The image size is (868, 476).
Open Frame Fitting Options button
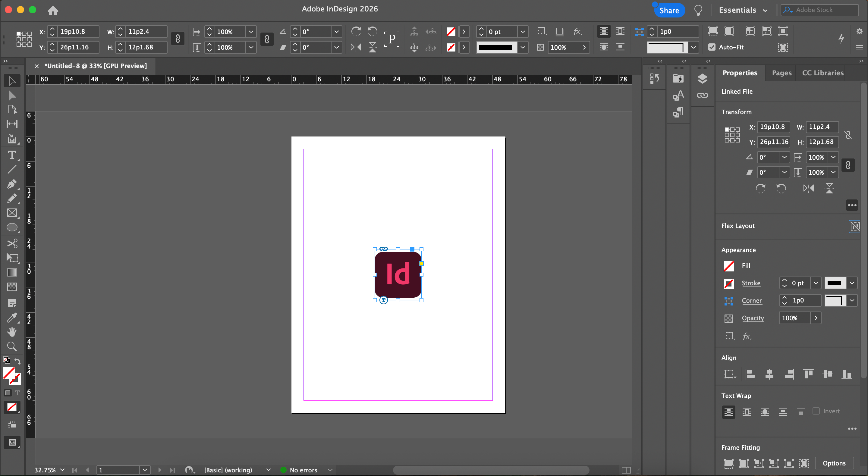pos(834,463)
